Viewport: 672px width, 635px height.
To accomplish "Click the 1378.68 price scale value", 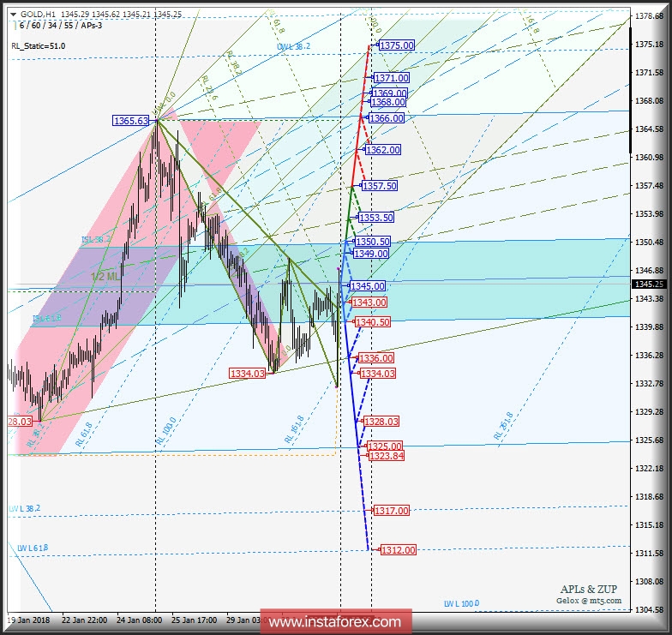I will [650, 16].
